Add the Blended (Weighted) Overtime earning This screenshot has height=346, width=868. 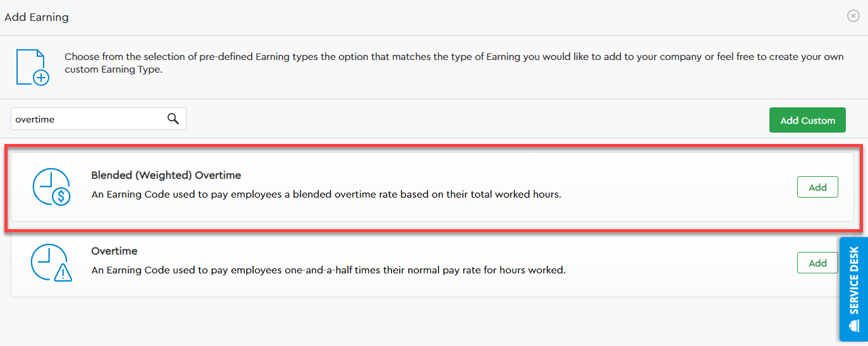point(817,187)
